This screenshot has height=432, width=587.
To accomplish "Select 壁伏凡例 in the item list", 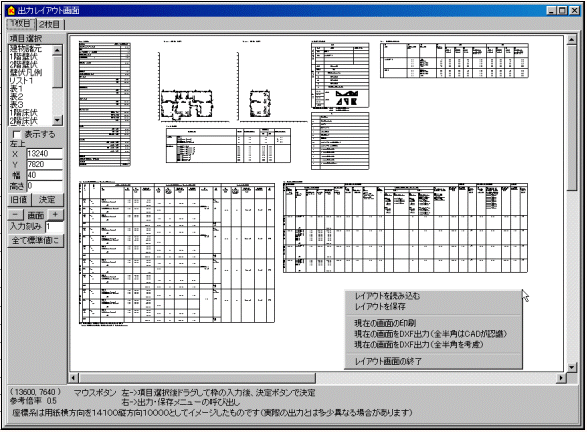I will tap(26, 73).
